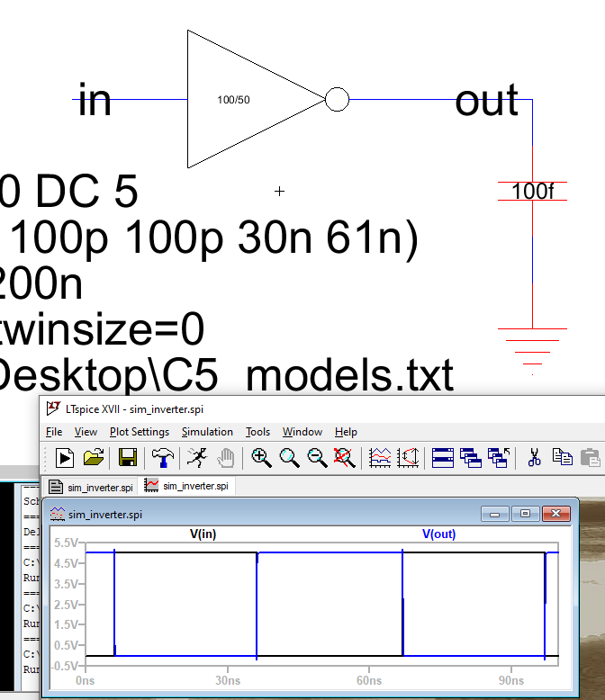Screen dimensions: 605x700
Task: Click the Cut scissors icon
Action: (x=534, y=458)
